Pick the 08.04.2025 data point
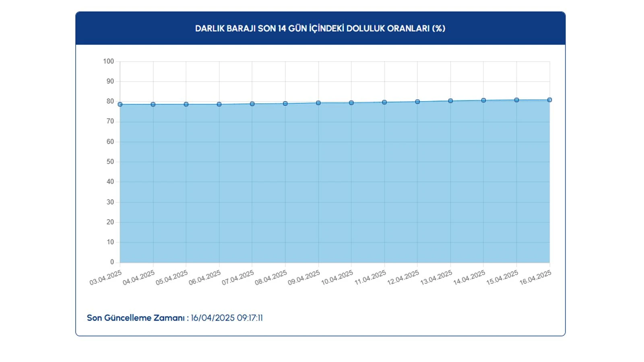644x362 pixels. (x=285, y=104)
